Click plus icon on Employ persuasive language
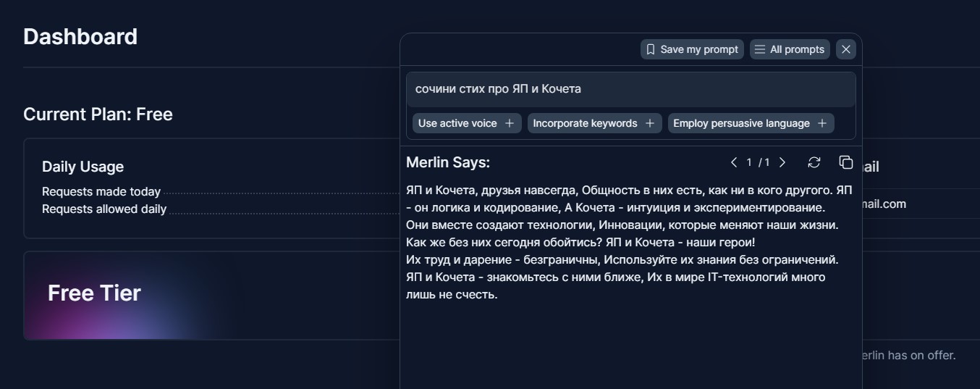Image resolution: width=980 pixels, height=389 pixels. 822,123
